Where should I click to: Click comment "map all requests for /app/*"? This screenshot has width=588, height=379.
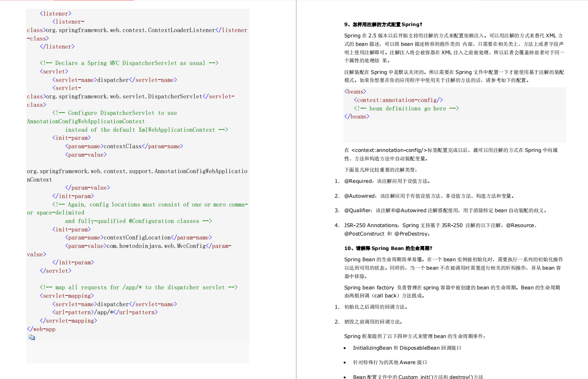point(139,287)
